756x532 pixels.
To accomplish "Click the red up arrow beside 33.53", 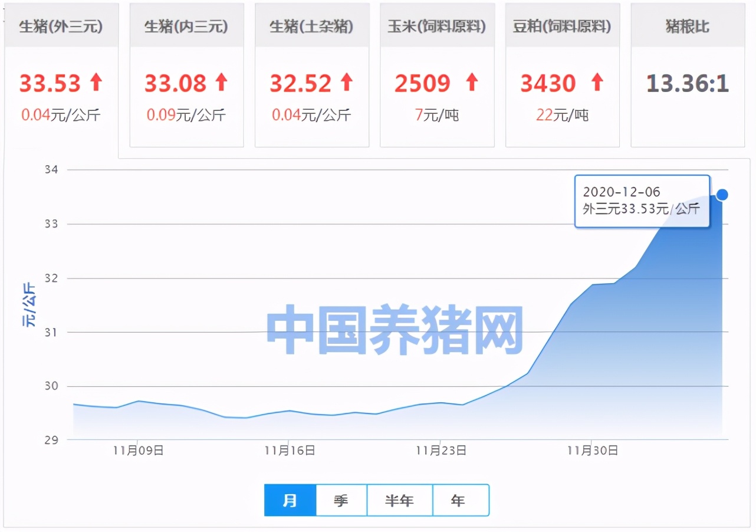I will 96,82.
